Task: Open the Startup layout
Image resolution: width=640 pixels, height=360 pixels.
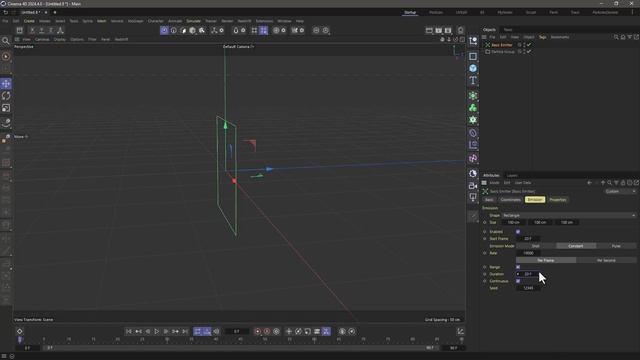Action: (x=410, y=13)
